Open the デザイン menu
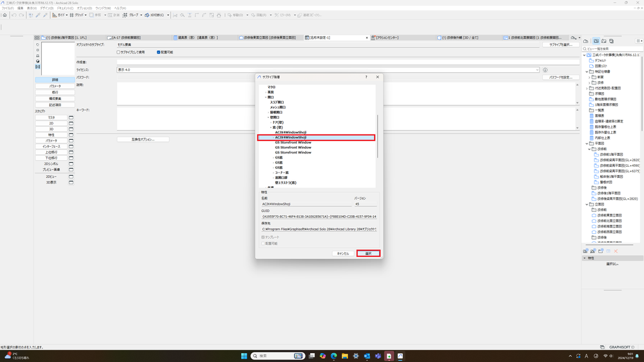Image resolution: width=644 pixels, height=362 pixels. pos(47,8)
